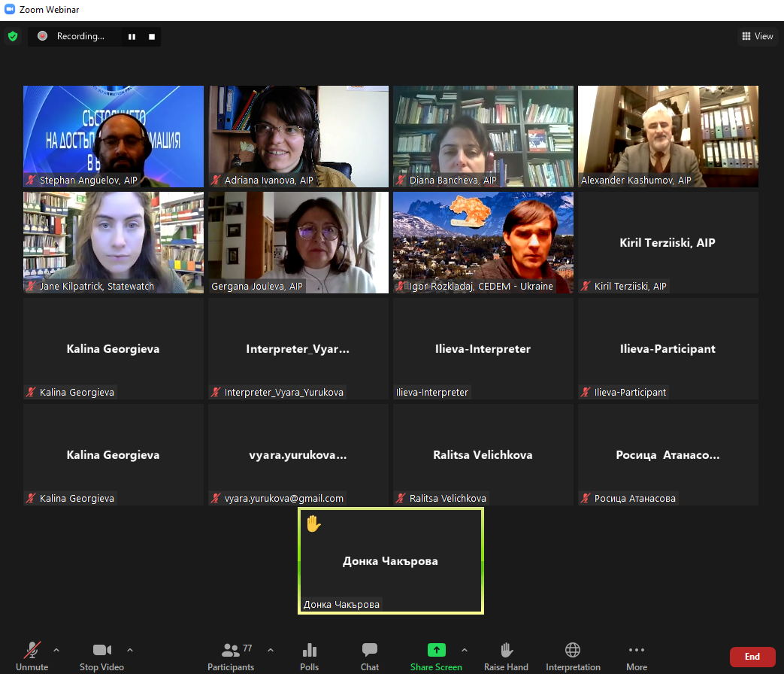Image resolution: width=784 pixels, height=674 pixels.
Task: Expand the Participants options arrow
Action: click(271, 650)
